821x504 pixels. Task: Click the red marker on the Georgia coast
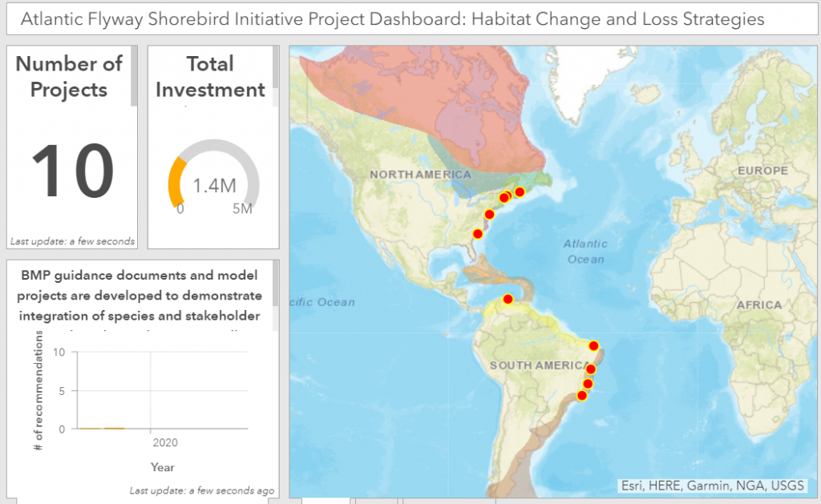pos(478,234)
